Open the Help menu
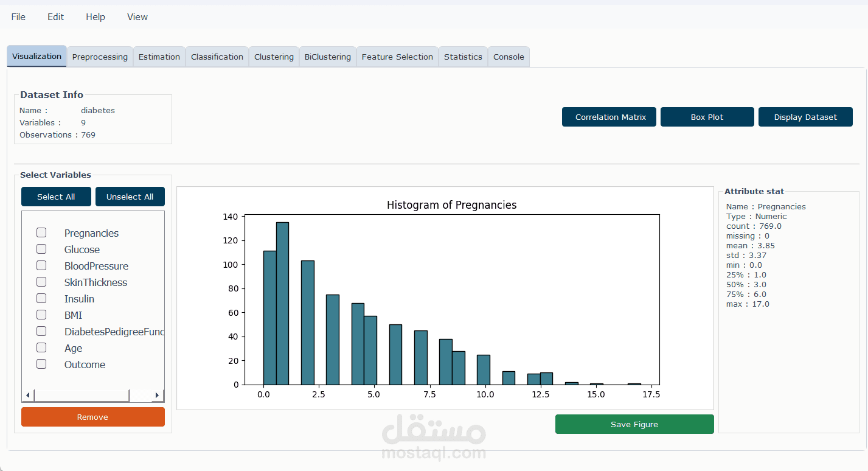This screenshot has height=471, width=868. coord(95,17)
